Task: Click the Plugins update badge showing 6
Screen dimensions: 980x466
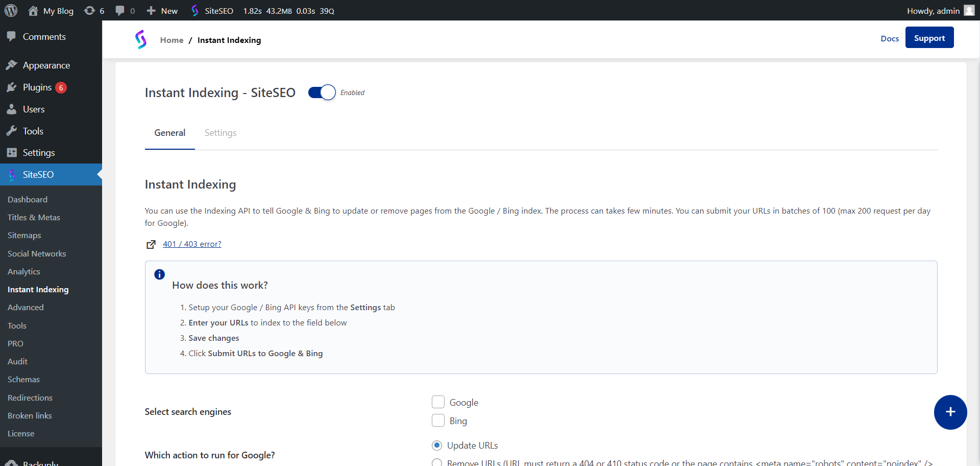Action: click(x=61, y=88)
